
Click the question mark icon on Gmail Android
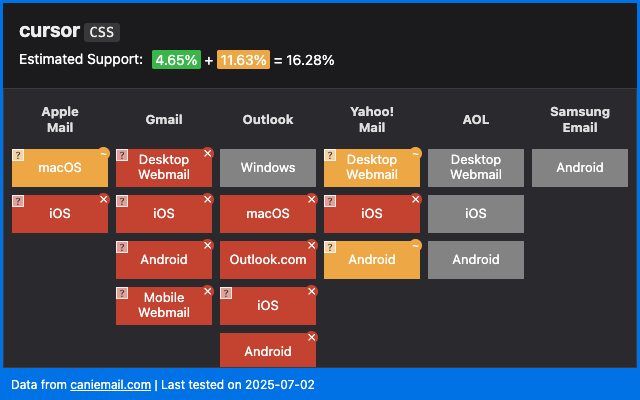coord(122,247)
